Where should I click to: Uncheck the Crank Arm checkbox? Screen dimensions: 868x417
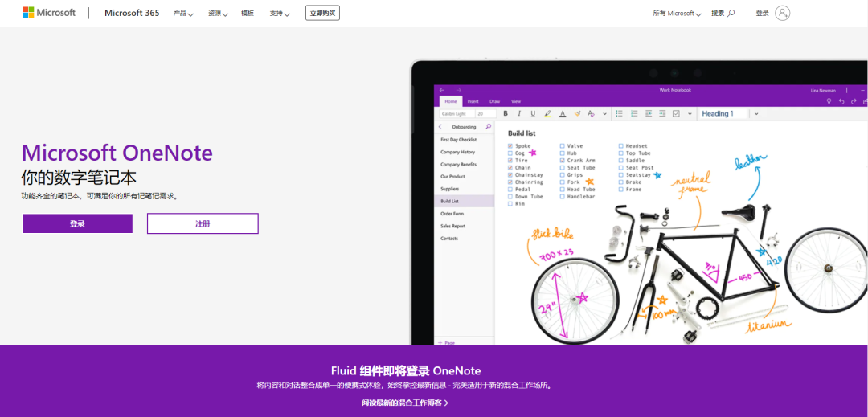click(562, 161)
